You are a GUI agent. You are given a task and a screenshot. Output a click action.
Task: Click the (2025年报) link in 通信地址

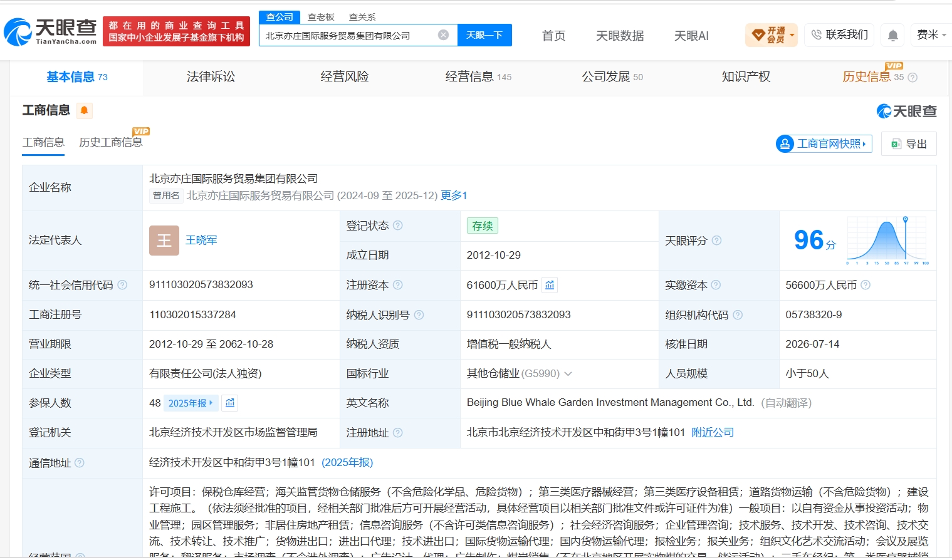[347, 463]
